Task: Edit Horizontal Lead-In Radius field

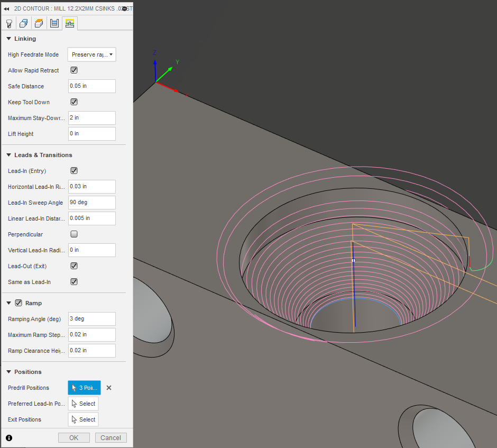Action: pos(92,186)
